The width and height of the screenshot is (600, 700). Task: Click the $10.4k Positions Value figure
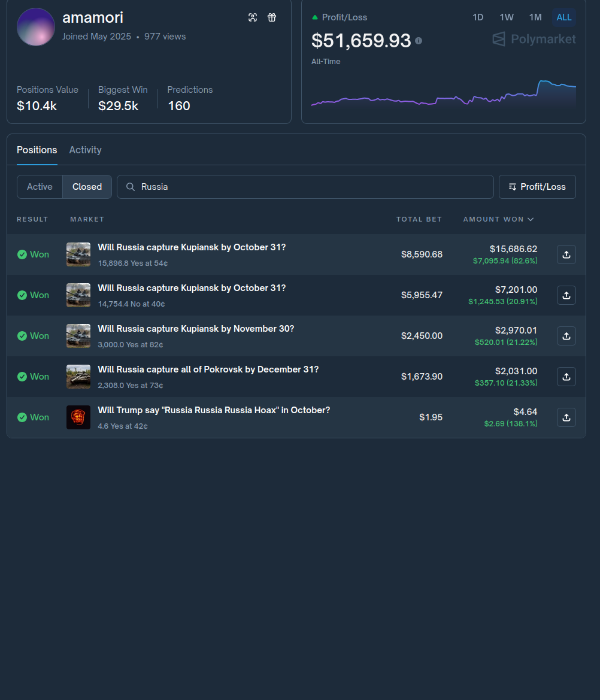point(37,106)
